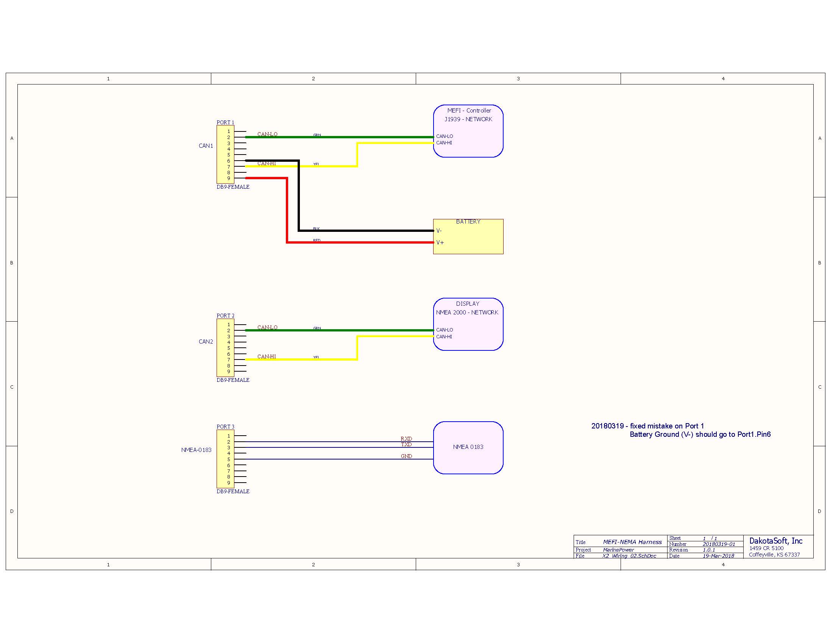Click the CAN1 connector designator label

pyautogui.click(x=206, y=145)
